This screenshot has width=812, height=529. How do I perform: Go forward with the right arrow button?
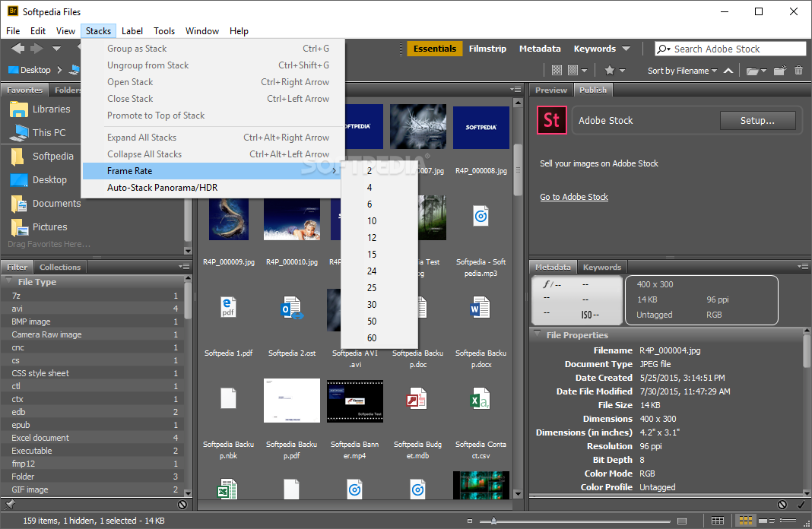(36, 49)
